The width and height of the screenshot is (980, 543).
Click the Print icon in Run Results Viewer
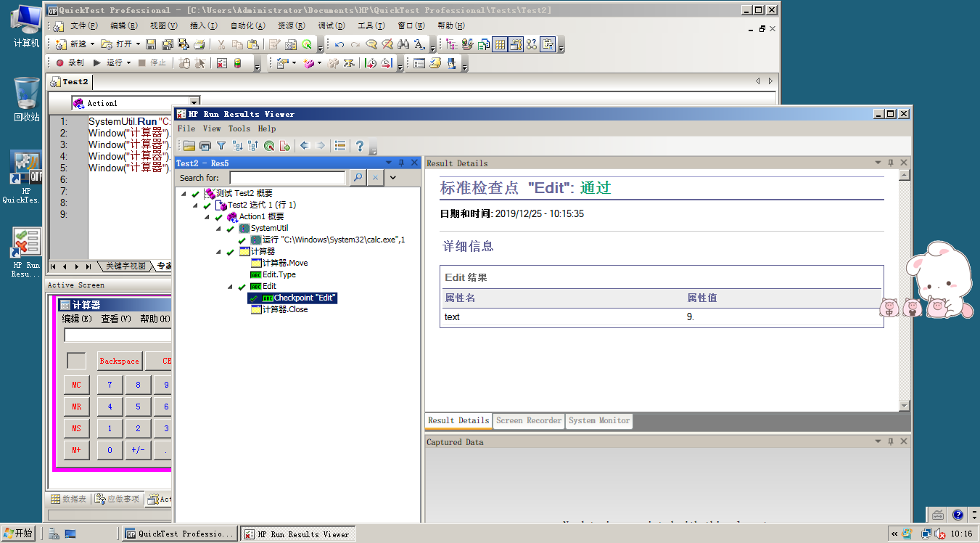click(x=205, y=146)
